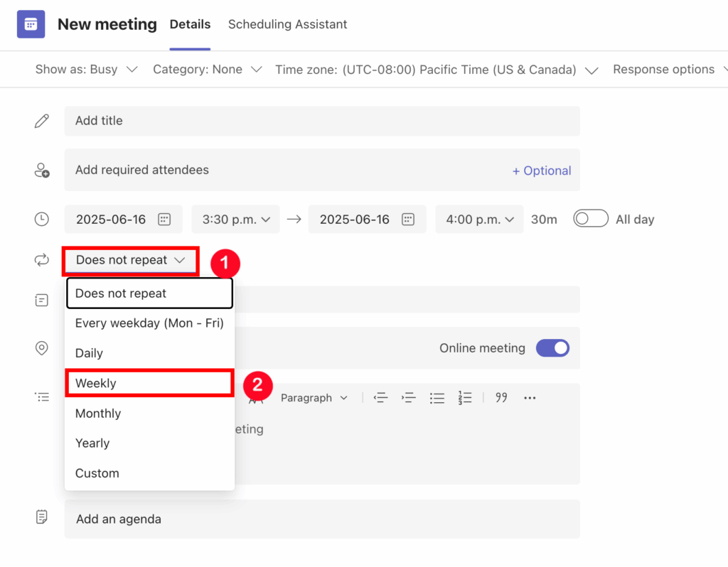Choose Custom in the recurrence list
The width and height of the screenshot is (728, 567).
point(97,473)
